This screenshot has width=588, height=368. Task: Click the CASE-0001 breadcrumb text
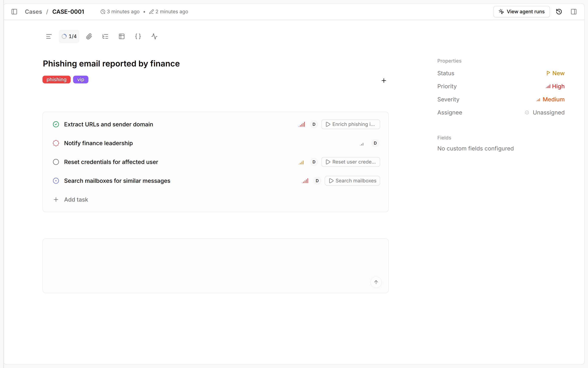(x=68, y=12)
